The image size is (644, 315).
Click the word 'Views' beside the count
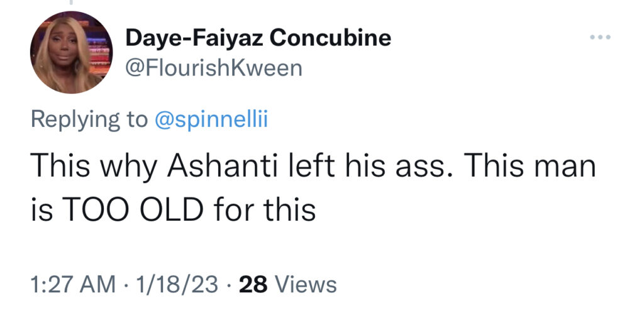point(305,285)
